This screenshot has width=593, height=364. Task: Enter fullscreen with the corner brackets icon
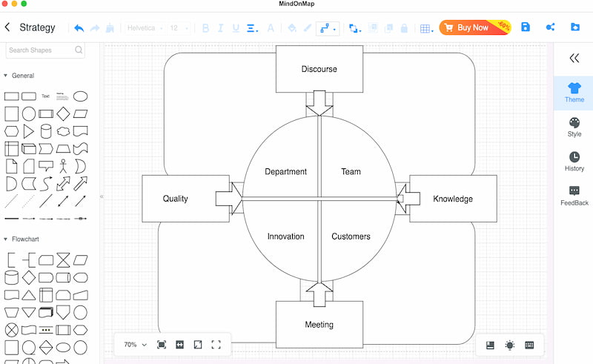216,345
